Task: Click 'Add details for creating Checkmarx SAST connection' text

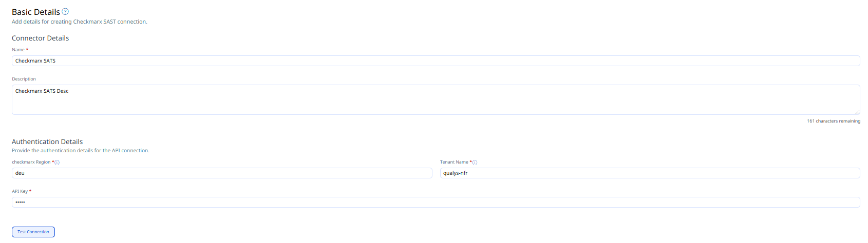Action: pos(80,22)
